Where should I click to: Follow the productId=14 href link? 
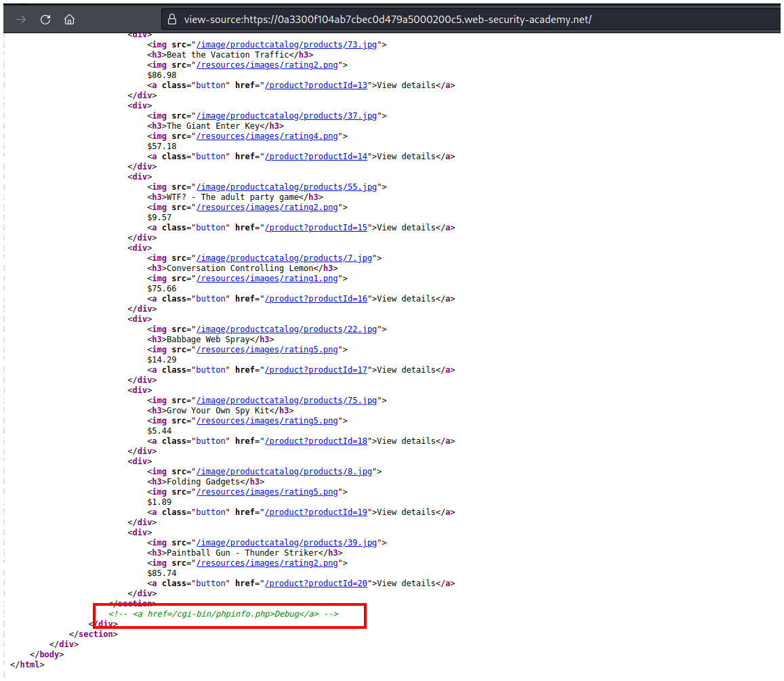pyautogui.click(x=316, y=157)
